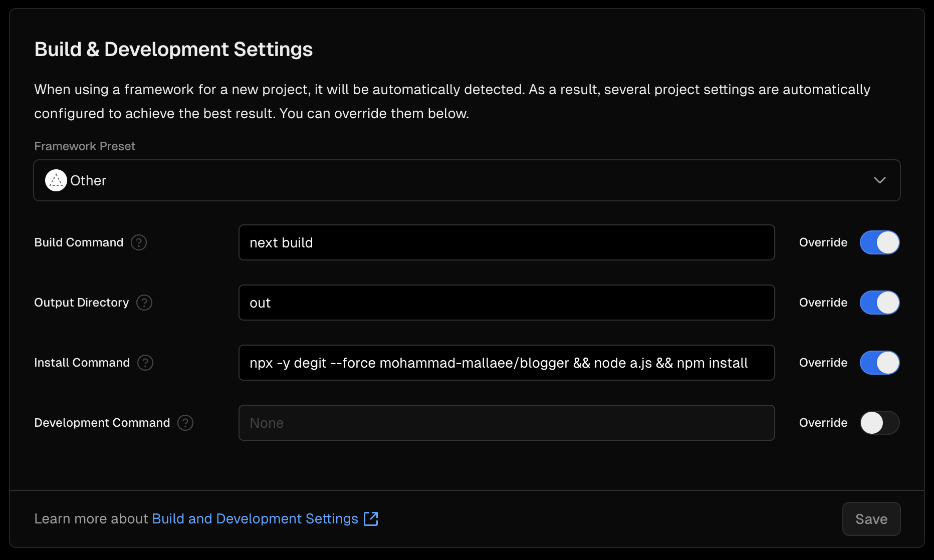Click the Development Command question mark icon
This screenshot has width=934, height=560.
click(x=185, y=423)
